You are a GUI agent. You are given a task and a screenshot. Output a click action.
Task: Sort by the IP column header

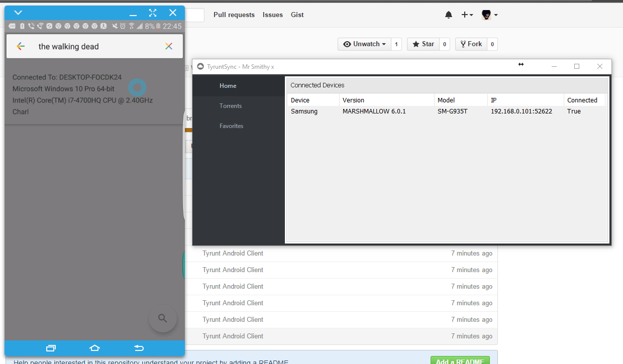(526, 100)
